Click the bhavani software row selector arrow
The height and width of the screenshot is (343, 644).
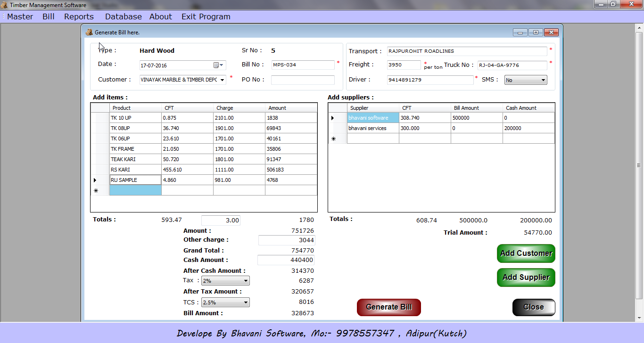pos(333,118)
